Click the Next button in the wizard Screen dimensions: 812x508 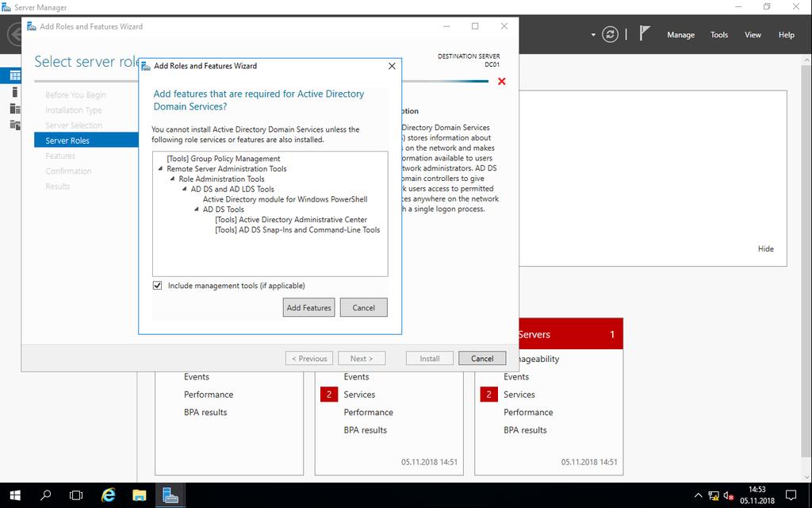[362, 358]
